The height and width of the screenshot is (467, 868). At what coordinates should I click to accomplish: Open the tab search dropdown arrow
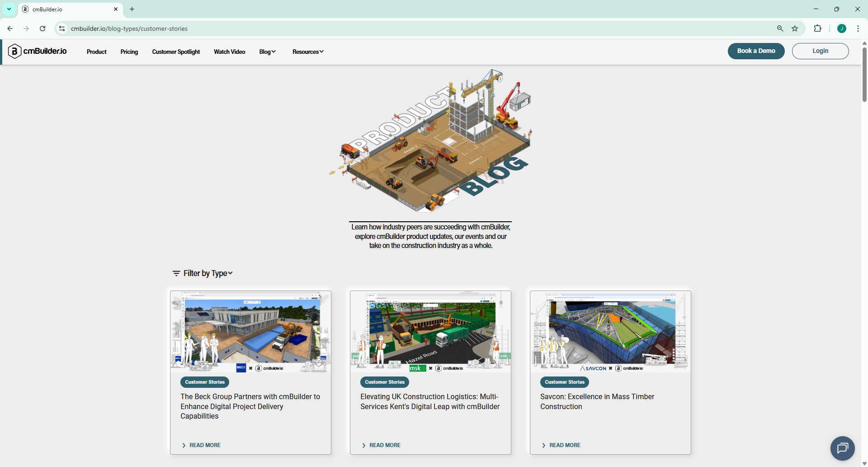[x=9, y=9]
